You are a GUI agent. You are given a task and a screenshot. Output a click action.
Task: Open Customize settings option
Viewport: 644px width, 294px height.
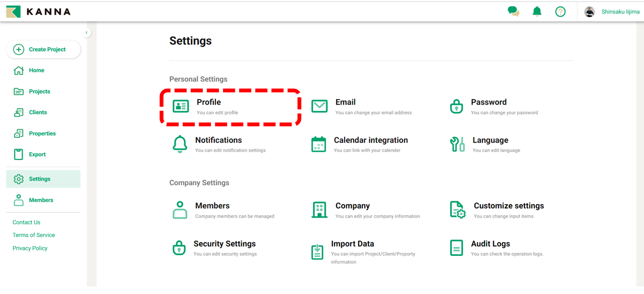[508, 206]
